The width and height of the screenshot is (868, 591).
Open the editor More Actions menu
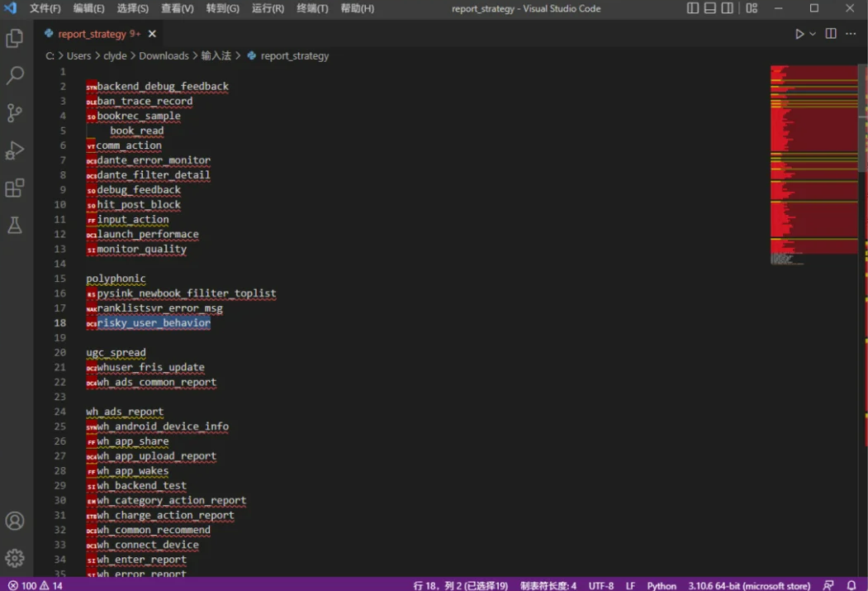(x=851, y=34)
